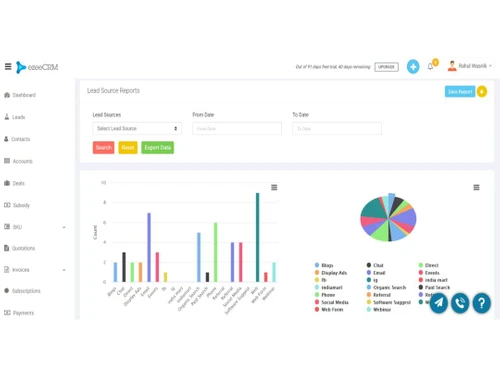
Task: Toggle the Blogs legend item in pie chart
Action: pos(324,265)
